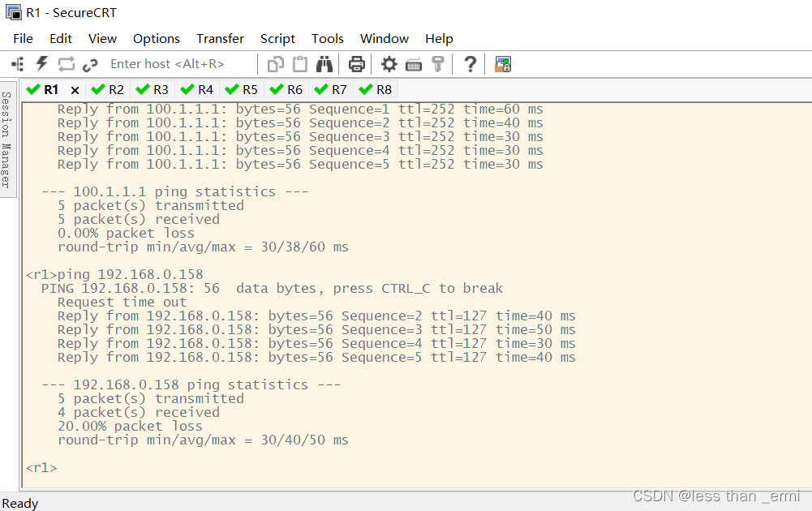The width and height of the screenshot is (812, 511).
Task: Click the Quick Connect lightning icon
Action: tap(41, 64)
